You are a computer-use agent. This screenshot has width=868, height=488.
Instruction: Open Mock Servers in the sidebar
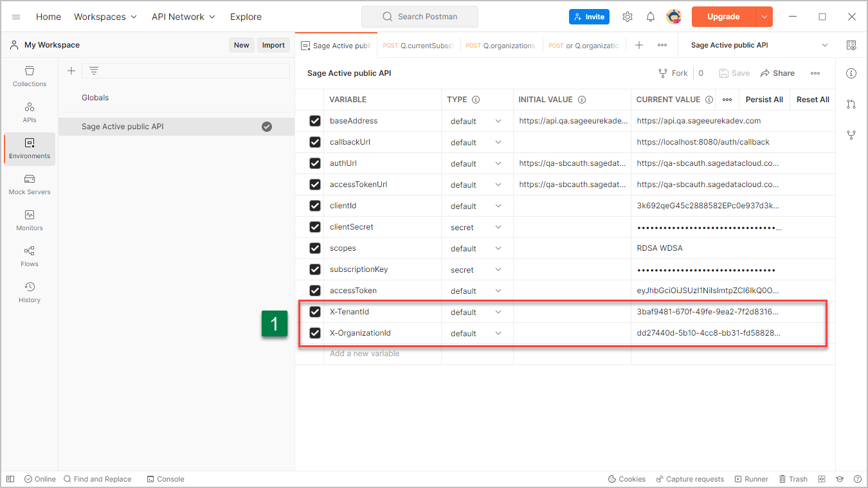[x=30, y=185]
